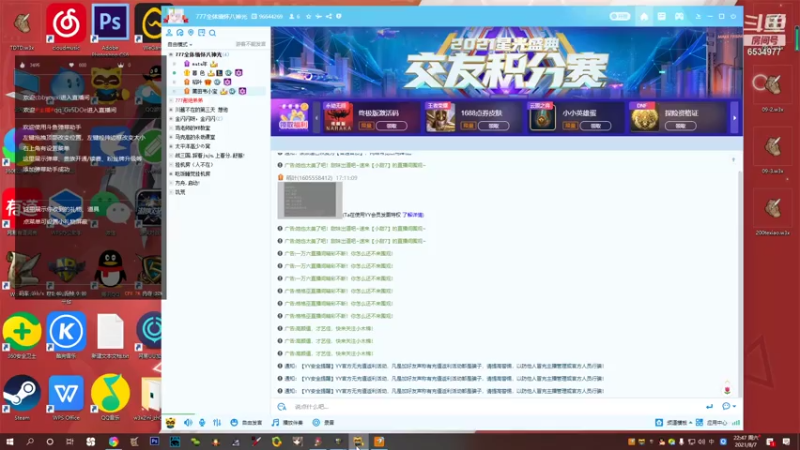Open the 领取福利 gift box icon
Image resolution: width=800 pixels, height=450 pixels.
pos(293,116)
